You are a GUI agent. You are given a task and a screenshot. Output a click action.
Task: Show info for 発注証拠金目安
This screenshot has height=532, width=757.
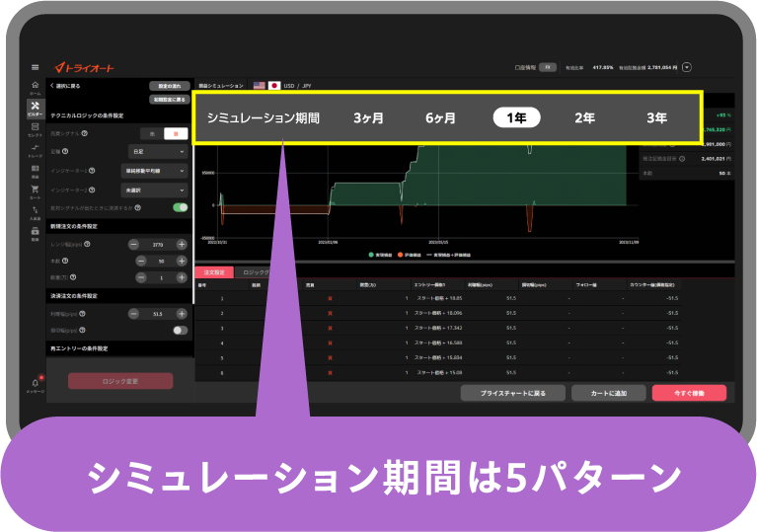pos(682,158)
